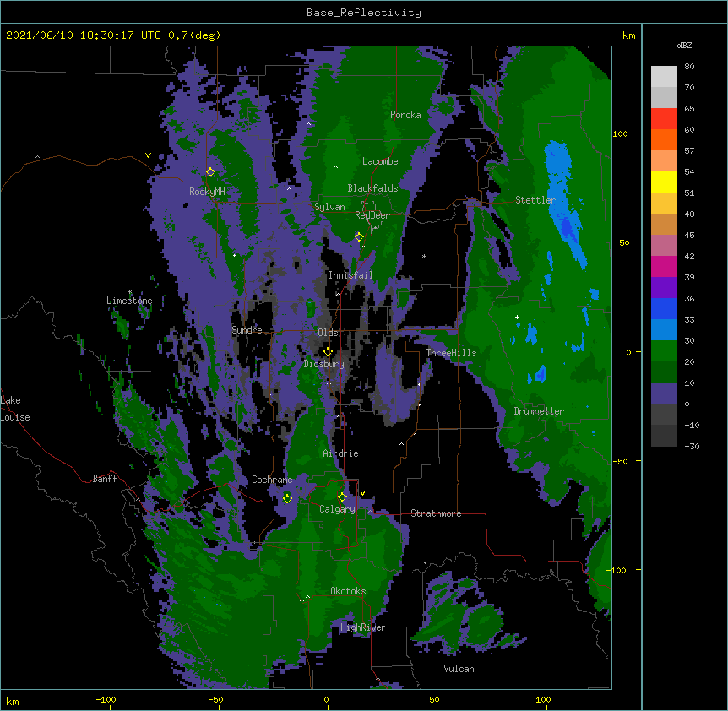Select the 80 dBZ color swatch
The height and width of the screenshot is (711, 728).
point(664,77)
